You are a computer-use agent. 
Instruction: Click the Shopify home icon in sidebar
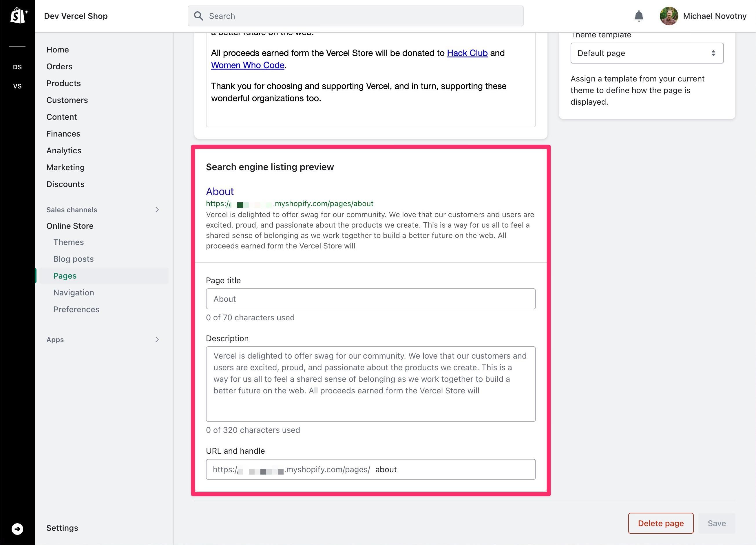17,15
